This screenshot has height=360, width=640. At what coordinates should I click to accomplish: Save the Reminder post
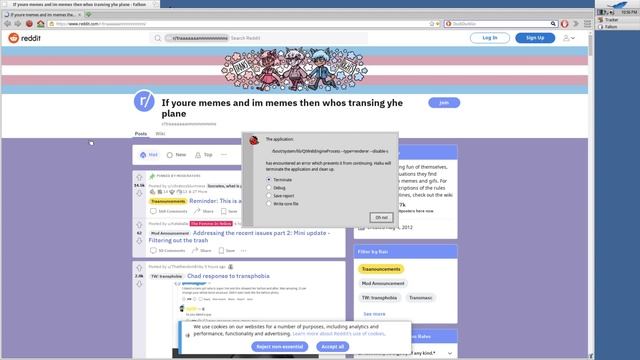click(x=229, y=211)
